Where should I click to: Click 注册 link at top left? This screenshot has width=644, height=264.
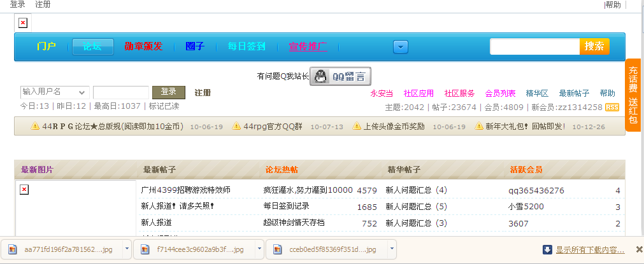(x=43, y=4)
